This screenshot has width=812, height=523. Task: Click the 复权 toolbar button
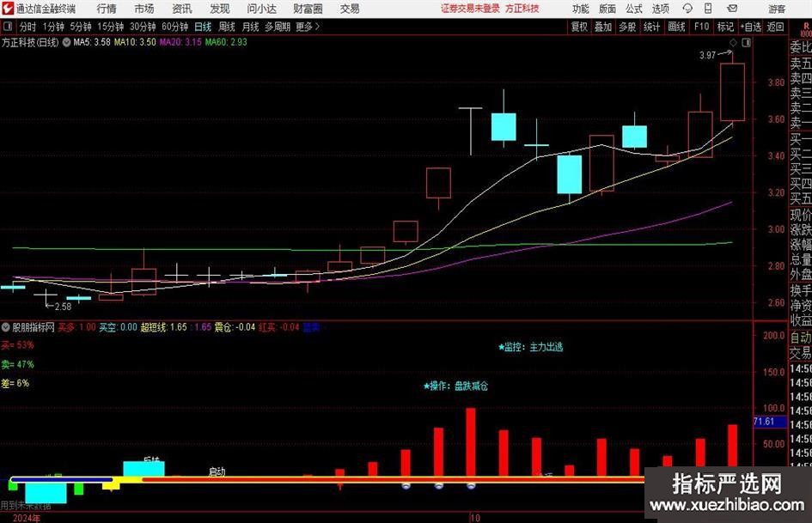click(x=579, y=27)
